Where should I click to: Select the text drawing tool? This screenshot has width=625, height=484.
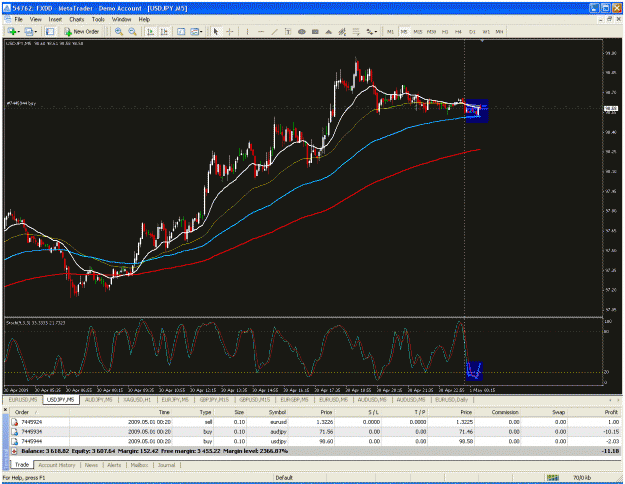coord(288,31)
